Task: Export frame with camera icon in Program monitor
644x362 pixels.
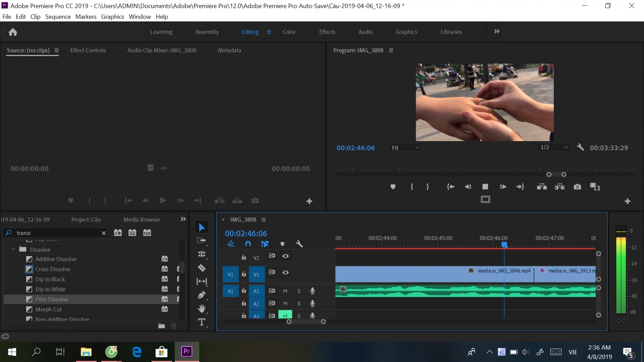Action: pos(577,187)
